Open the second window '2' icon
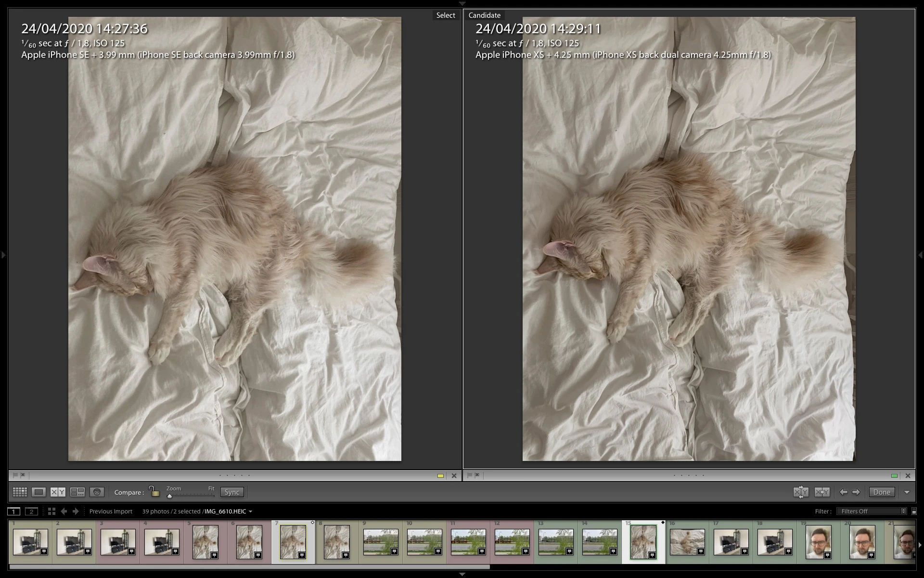This screenshot has height=578, width=924. [x=31, y=511]
